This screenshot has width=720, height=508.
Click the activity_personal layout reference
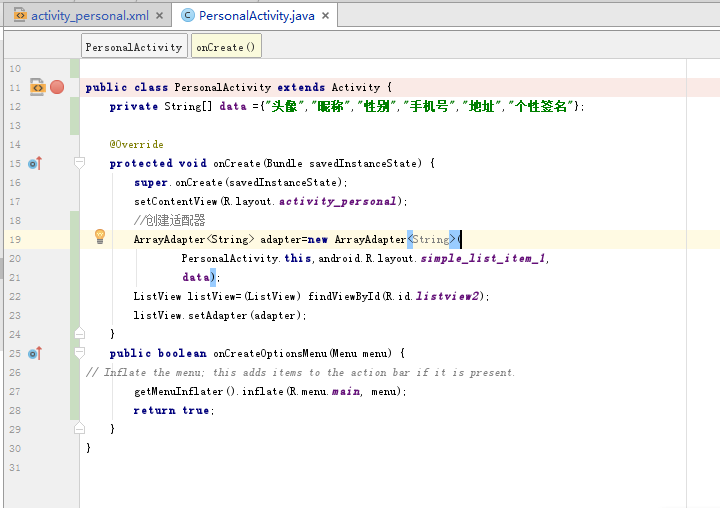pyautogui.click(x=338, y=201)
